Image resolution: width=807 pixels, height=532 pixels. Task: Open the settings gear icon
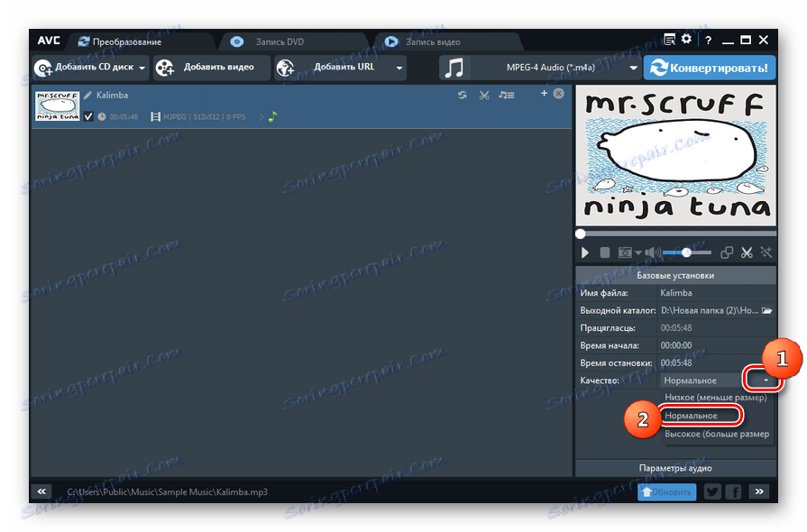tap(686, 39)
